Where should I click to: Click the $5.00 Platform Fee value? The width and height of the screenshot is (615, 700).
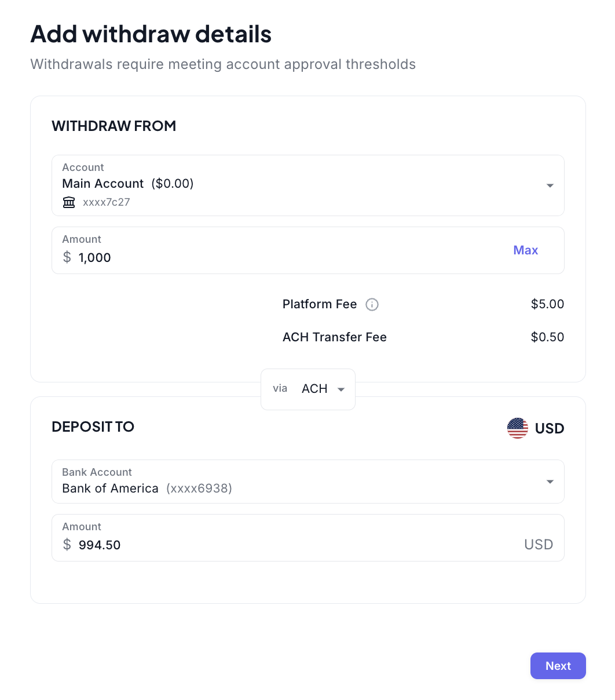click(x=547, y=304)
